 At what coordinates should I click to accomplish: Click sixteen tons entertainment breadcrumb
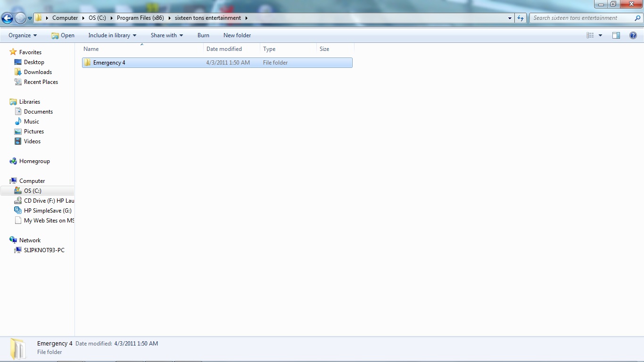point(208,18)
